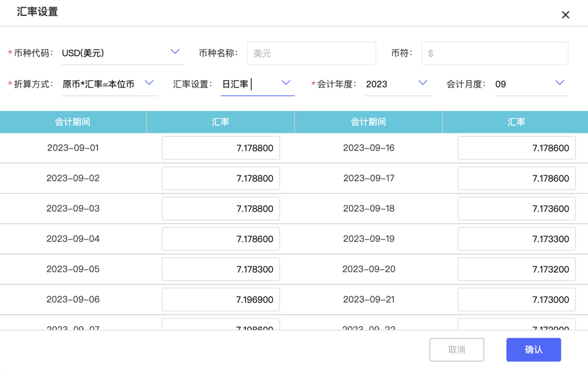Edit exchange rate for 2023-09-02
Screen dimensions: 588x369
(x=221, y=179)
